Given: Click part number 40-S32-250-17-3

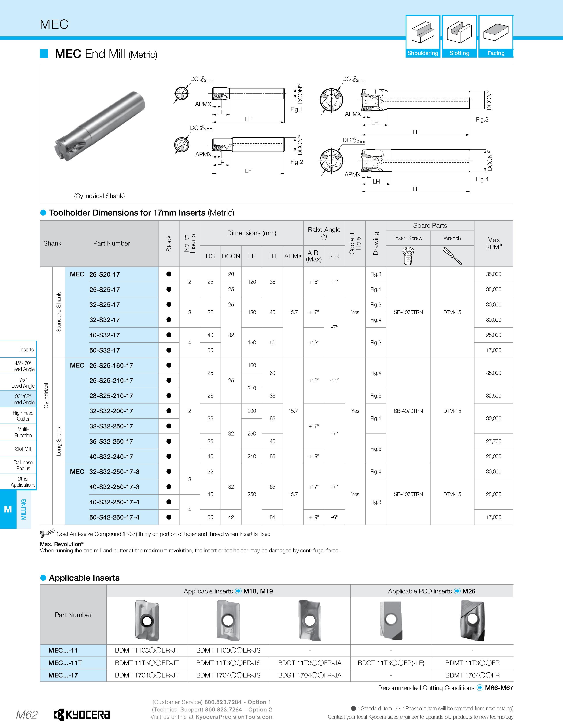Looking at the screenshot, I should pyautogui.click(x=114, y=487).
